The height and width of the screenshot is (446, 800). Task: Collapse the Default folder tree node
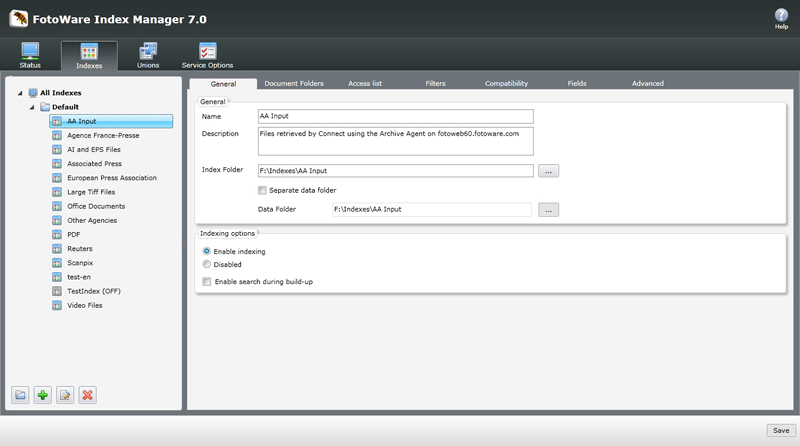pyautogui.click(x=32, y=107)
